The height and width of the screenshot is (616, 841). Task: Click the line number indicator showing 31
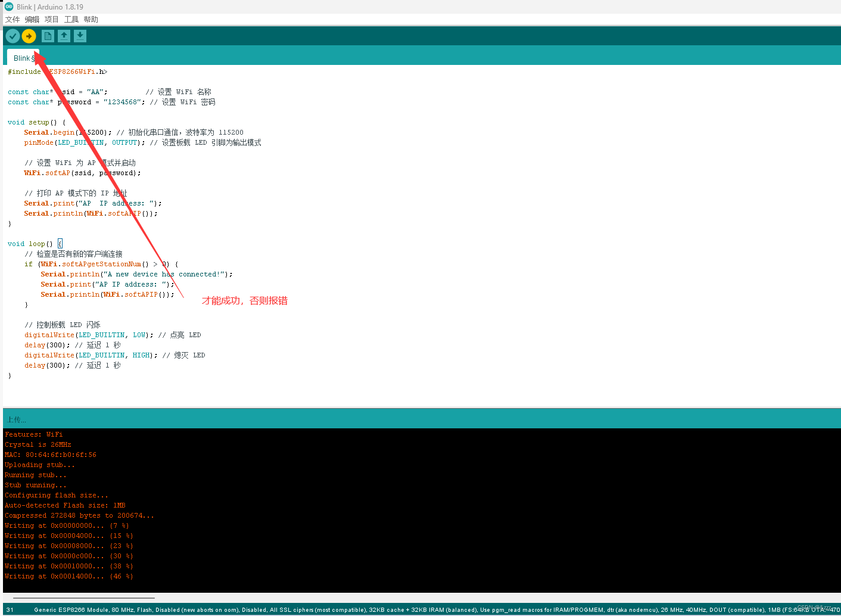10,609
